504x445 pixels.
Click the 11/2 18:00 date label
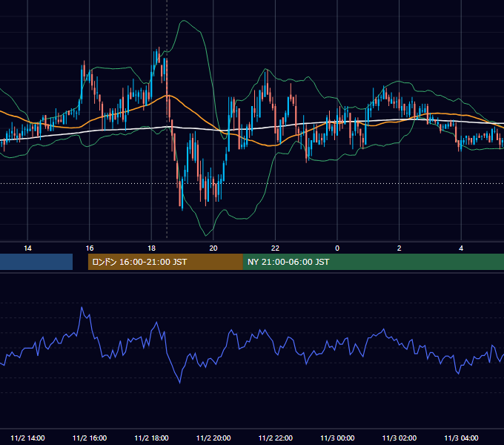(x=151, y=438)
